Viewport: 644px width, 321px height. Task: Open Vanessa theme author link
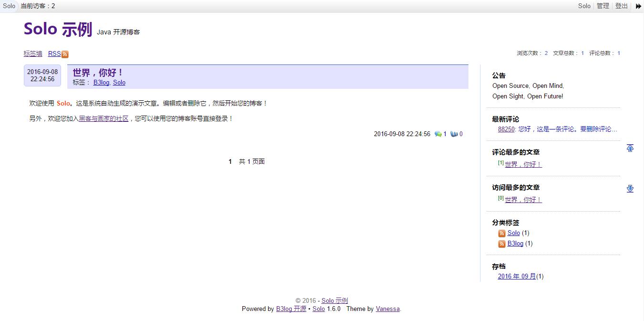tap(388, 309)
